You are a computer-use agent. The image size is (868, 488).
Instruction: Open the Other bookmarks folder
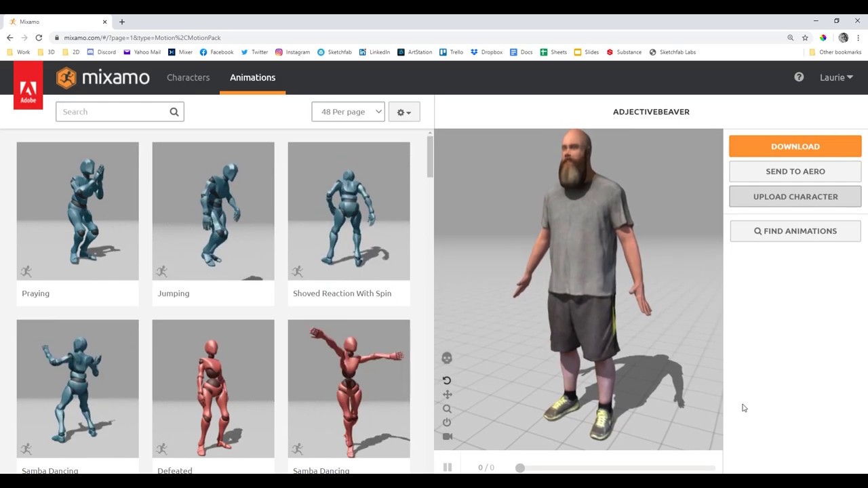click(x=835, y=52)
